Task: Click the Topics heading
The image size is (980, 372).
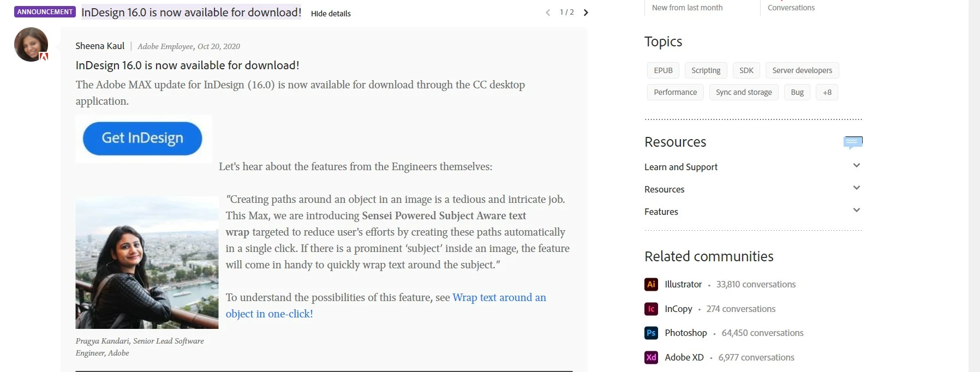Action: [x=663, y=41]
